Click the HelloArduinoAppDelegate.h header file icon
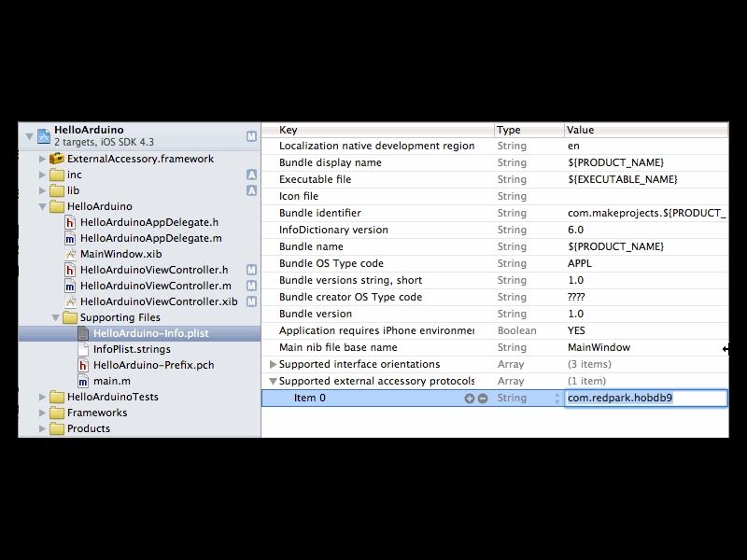Screen dimensions: 747x560 [x=70, y=222]
